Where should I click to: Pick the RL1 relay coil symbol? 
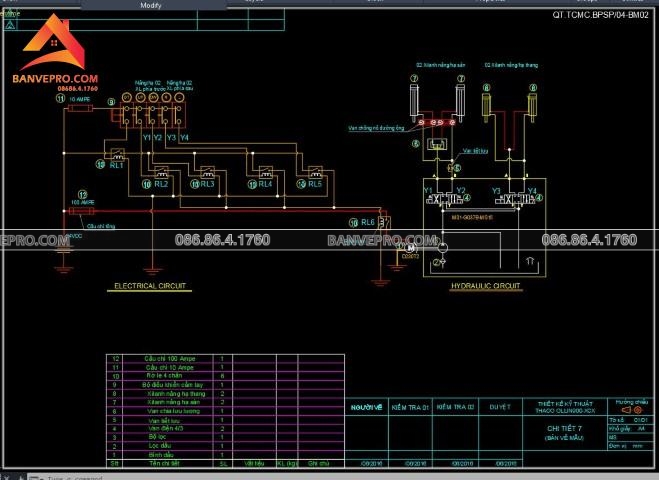[x=117, y=155]
